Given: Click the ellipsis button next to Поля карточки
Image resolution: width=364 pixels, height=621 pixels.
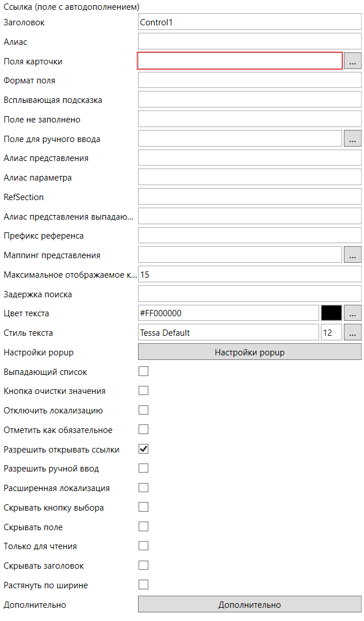Looking at the screenshot, I should (x=352, y=61).
